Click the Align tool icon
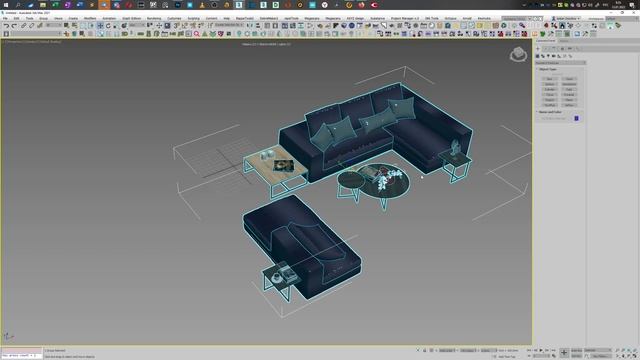The height and width of the screenshot is (360, 640). pos(258,25)
